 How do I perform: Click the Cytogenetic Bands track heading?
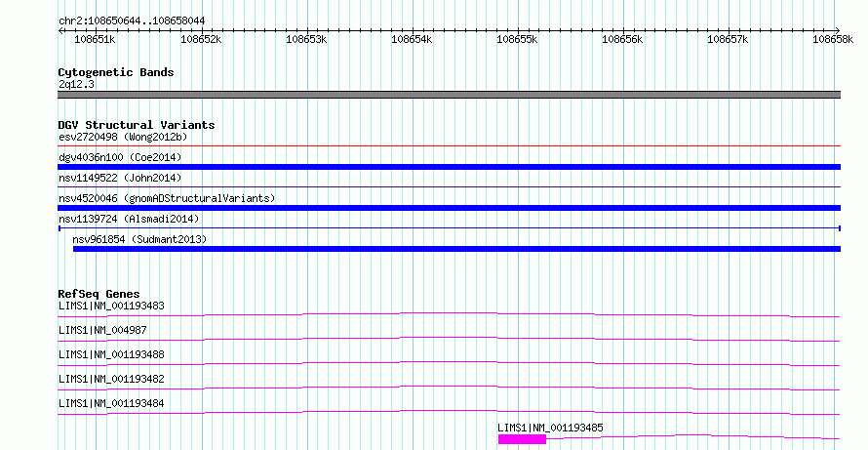pyautogui.click(x=116, y=72)
